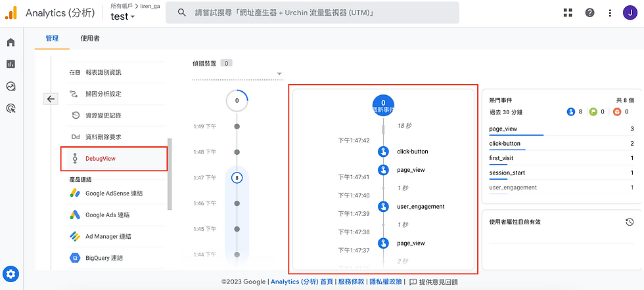Screen dimensions: 644x290
Task: Open the Advertising cursor icon
Action: 11,108
